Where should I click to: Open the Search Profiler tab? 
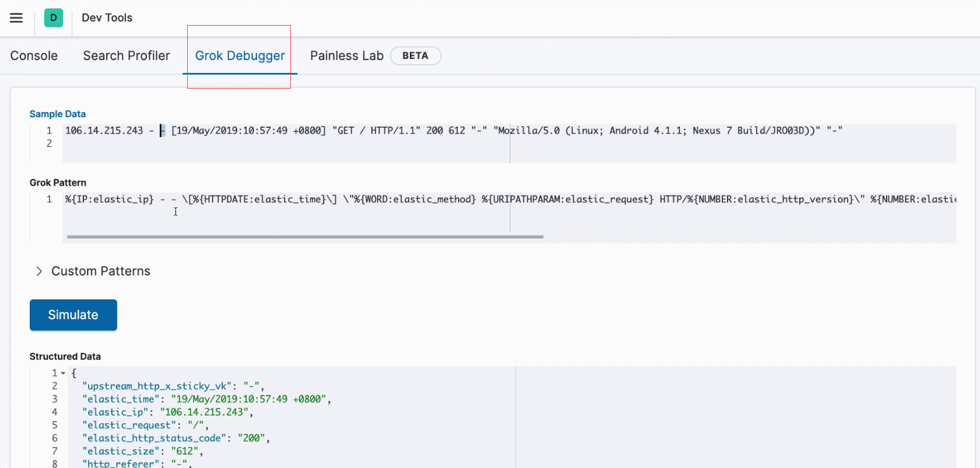(x=127, y=56)
